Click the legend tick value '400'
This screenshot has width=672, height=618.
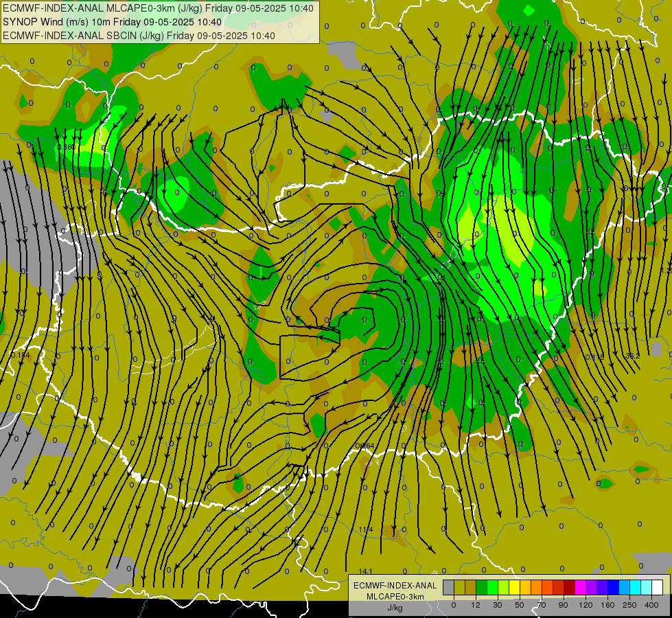point(651,605)
